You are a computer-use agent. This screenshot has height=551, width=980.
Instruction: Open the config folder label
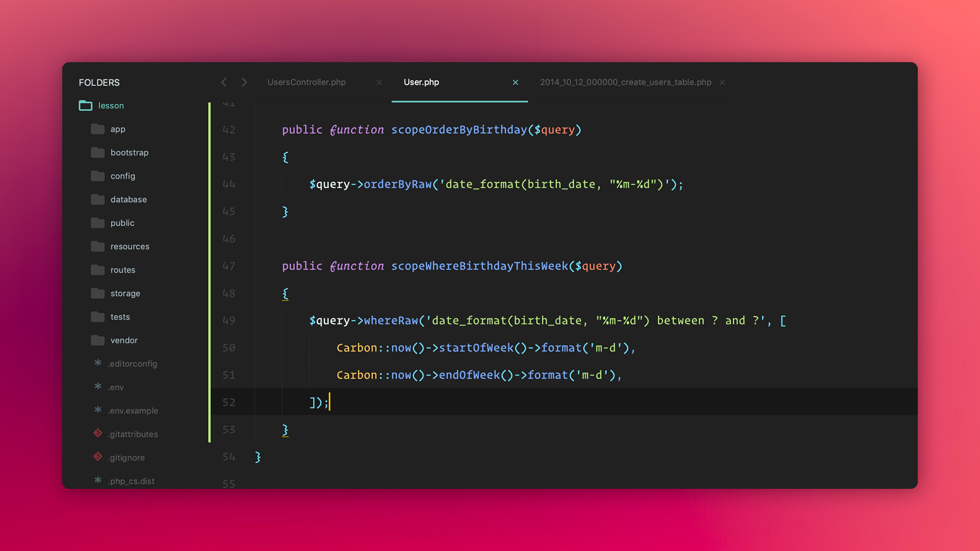pyautogui.click(x=122, y=176)
